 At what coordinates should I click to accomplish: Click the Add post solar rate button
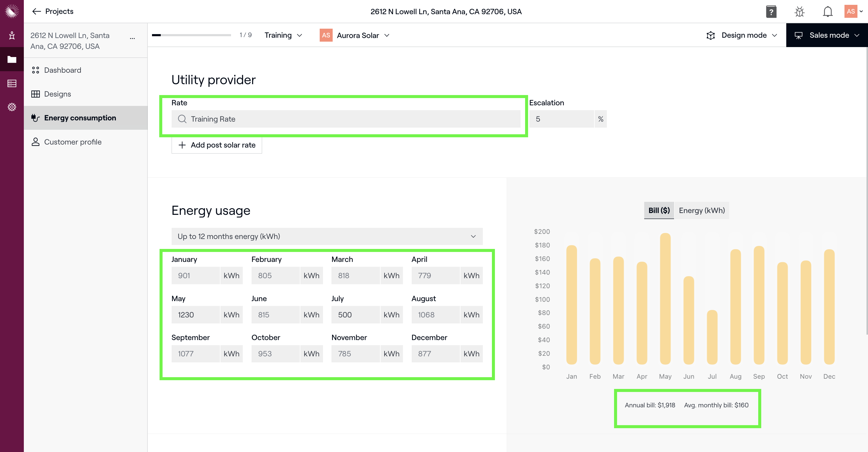tap(217, 145)
